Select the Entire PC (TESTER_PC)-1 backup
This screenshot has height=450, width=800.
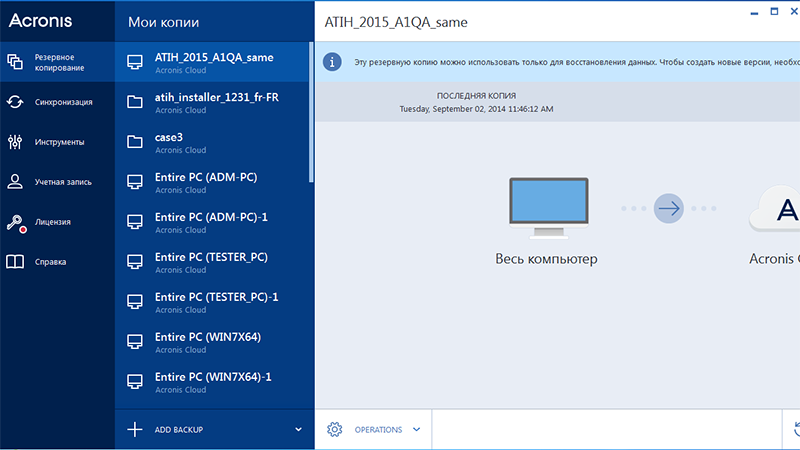(212, 302)
